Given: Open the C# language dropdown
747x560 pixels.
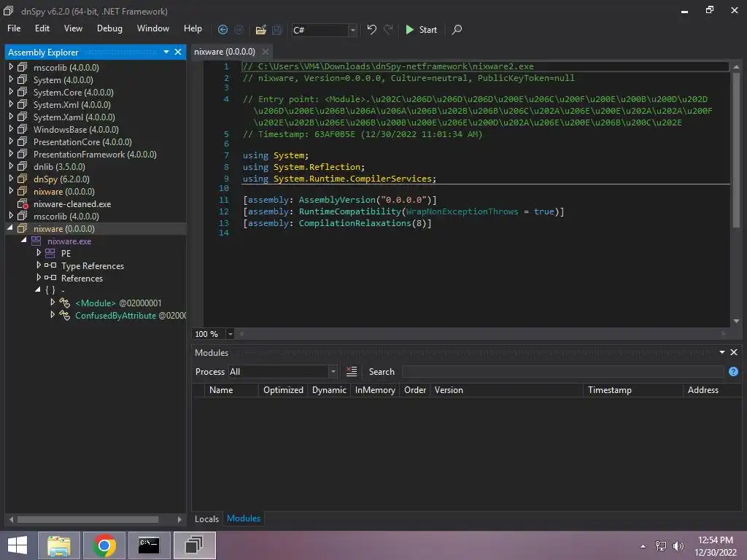Looking at the screenshot, I should (x=352, y=30).
